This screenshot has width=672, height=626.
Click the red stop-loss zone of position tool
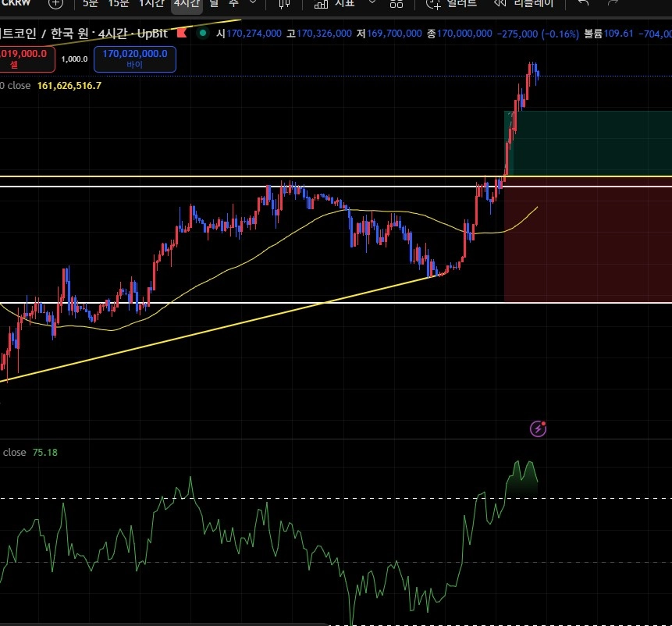[x=588, y=240]
